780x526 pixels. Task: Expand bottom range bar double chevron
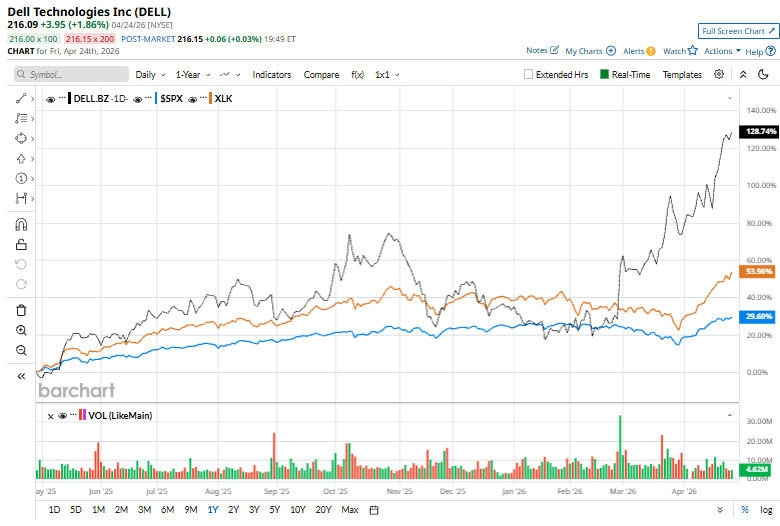(x=720, y=510)
